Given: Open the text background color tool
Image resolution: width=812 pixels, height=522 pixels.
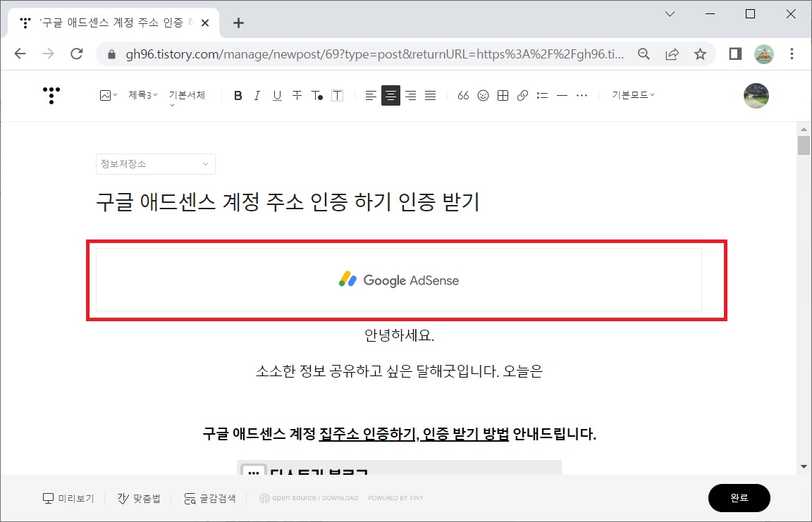Looking at the screenshot, I should (337, 95).
